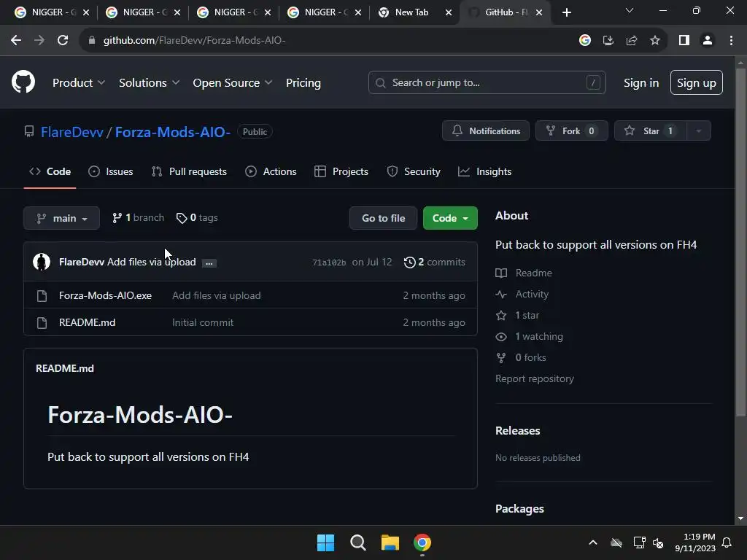Viewport: 747px width, 560px height.
Task: Open the GitHub homepage logo
Action: [23, 82]
